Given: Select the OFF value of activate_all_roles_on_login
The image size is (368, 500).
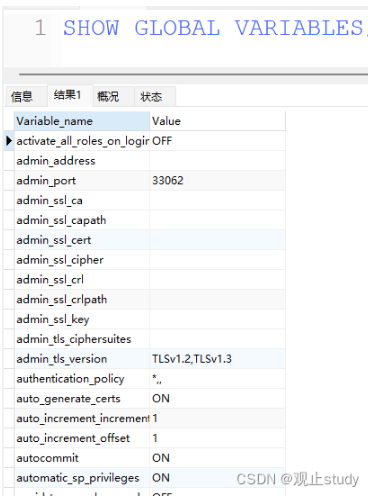Looking at the screenshot, I should click(x=218, y=141).
